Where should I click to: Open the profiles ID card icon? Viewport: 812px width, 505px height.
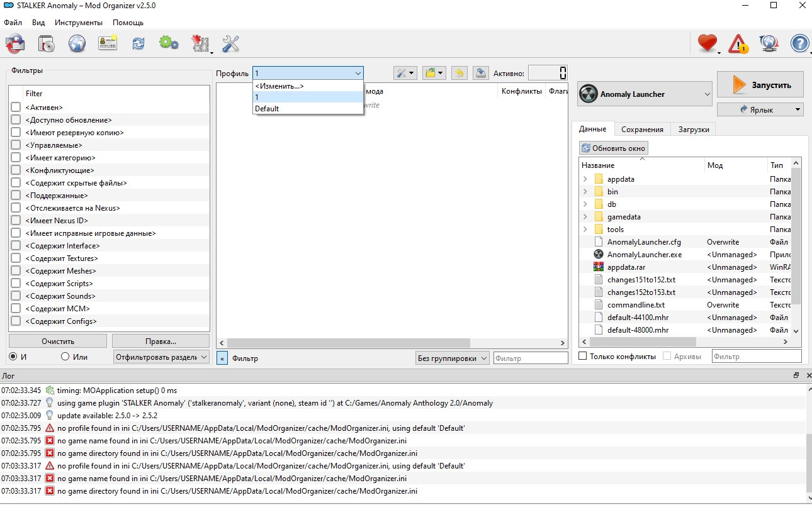coord(108,43)
